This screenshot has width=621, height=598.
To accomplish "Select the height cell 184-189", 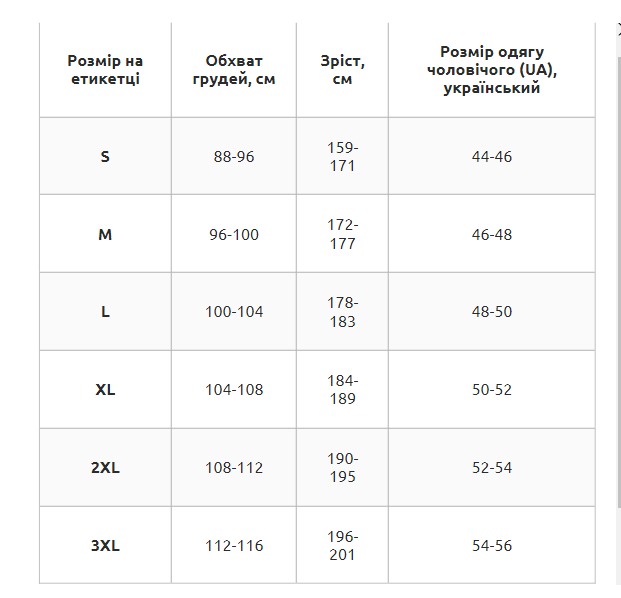I will coord(342,390).
